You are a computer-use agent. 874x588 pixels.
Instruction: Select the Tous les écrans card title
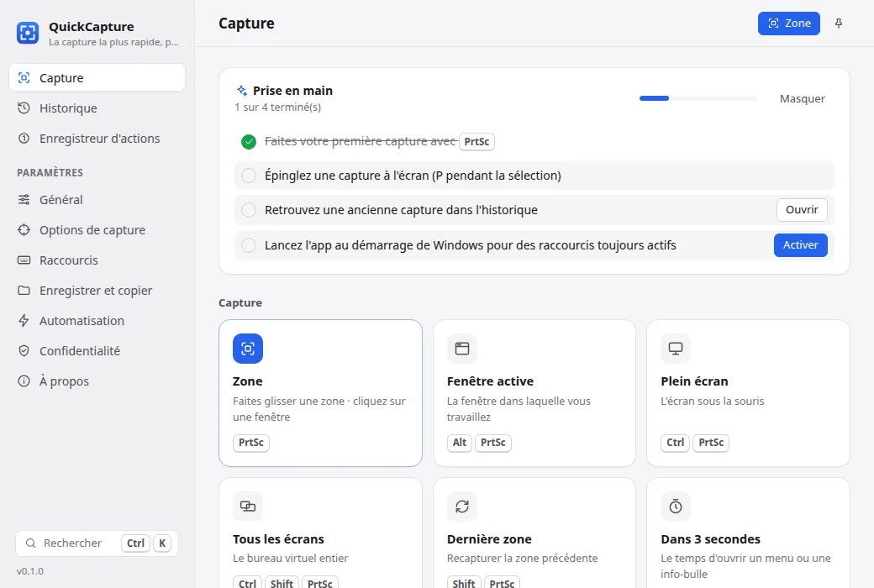(x=278, y=539)
